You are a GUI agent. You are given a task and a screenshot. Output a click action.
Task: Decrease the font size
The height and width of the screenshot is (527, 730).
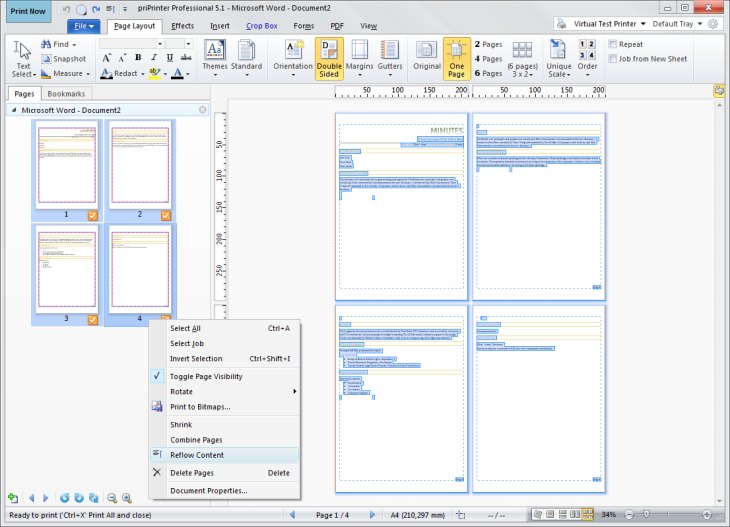pos(122,58)
